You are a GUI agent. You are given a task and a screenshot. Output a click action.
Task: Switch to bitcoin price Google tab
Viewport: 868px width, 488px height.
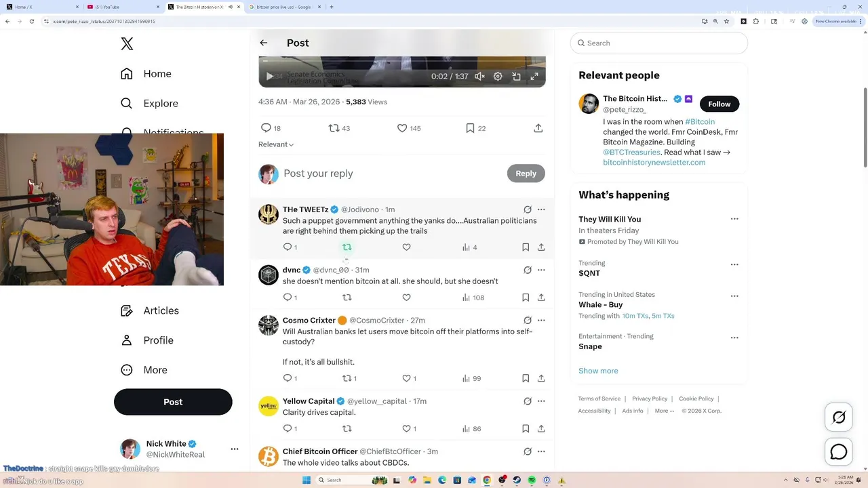(283, 7)
